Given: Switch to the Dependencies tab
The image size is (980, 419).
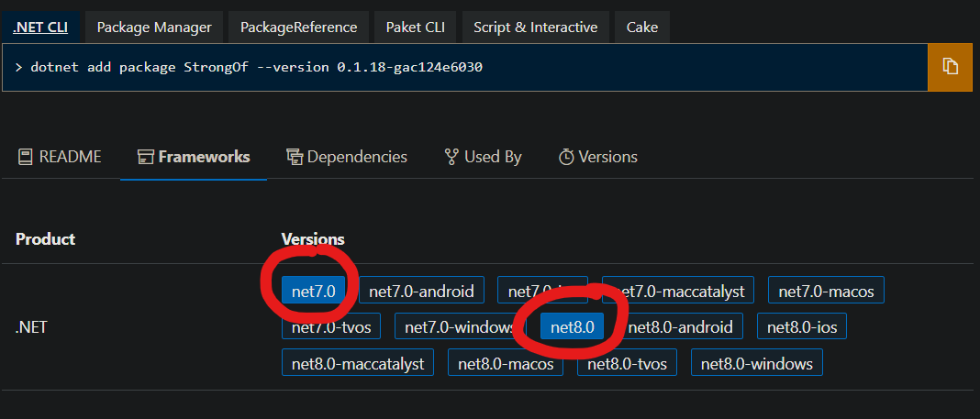Looking at the screenshot, I should click(347, 157).
